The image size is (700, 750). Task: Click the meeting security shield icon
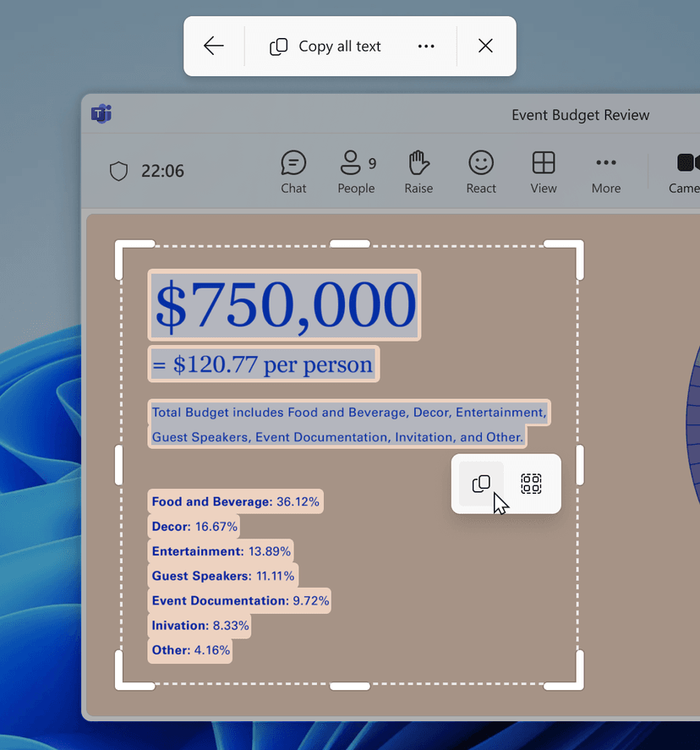pyautogui.click(x=118, y=171)
